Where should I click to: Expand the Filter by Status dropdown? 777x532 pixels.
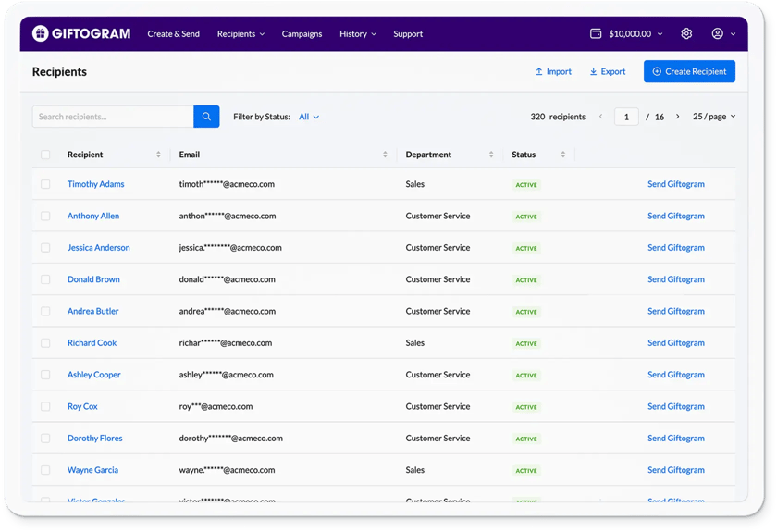coord(309,117)
